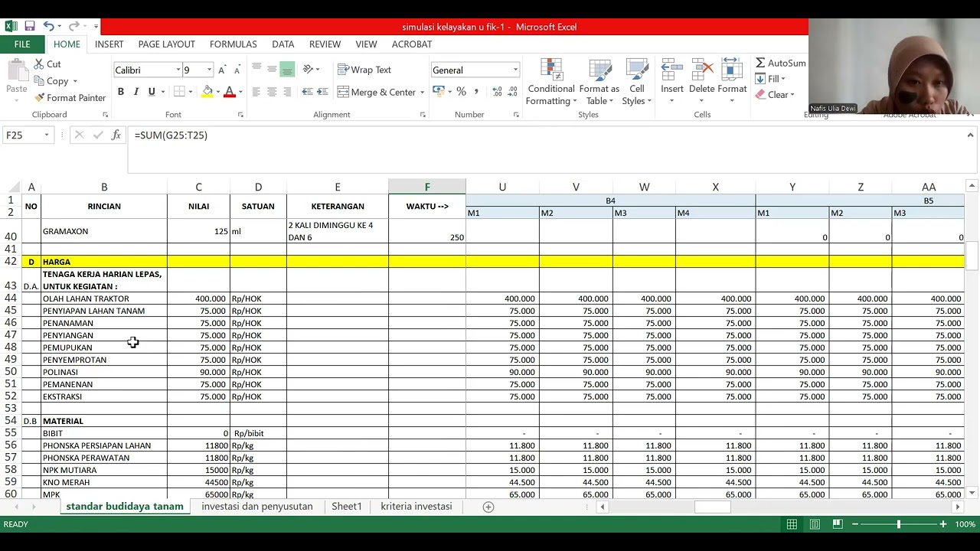Toggle Underline formatting

tap(152, 92)
